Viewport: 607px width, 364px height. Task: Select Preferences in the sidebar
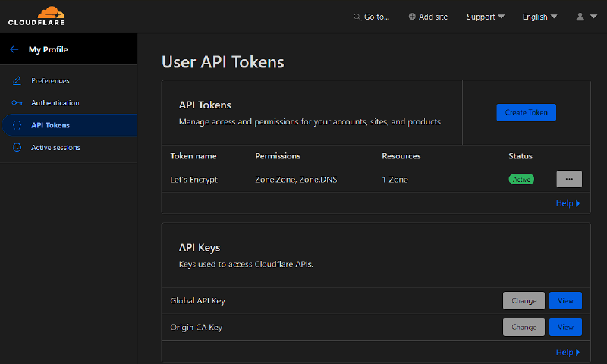coord(50,80)
